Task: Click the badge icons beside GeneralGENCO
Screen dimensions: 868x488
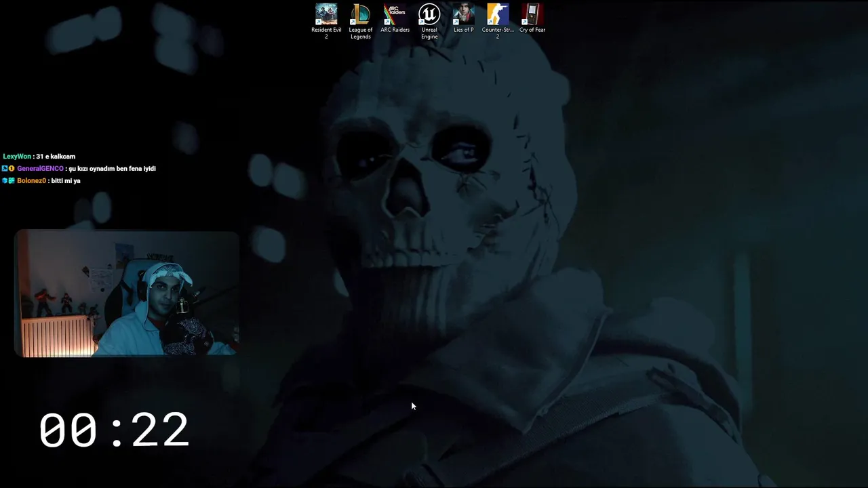Action: point(8,169)
